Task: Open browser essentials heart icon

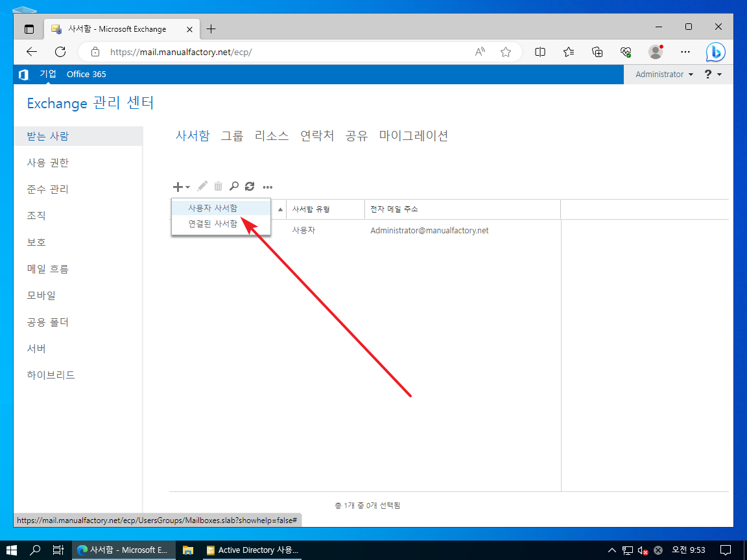Action: coord(626,52)
